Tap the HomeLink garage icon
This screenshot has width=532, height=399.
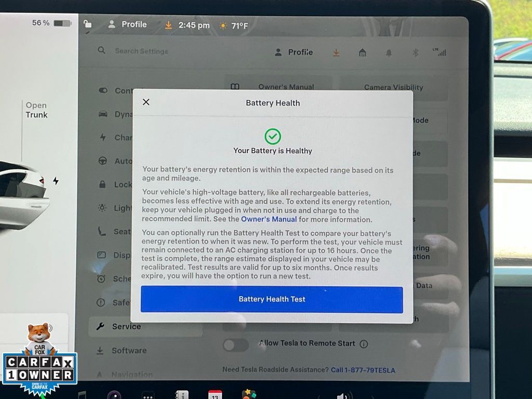coord(363,52)
